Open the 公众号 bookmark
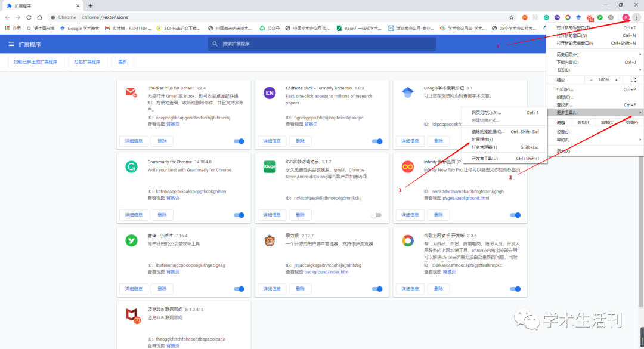Screen dimensions: 644x349 [x=270, y=29]
